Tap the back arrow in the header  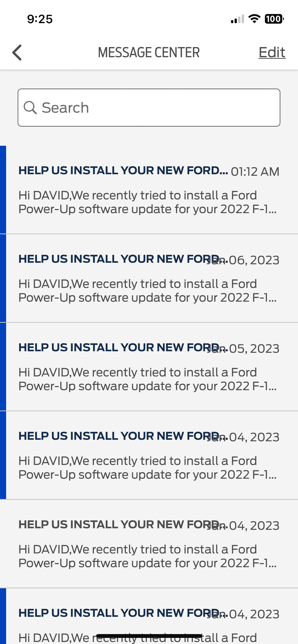coord(17,53)
